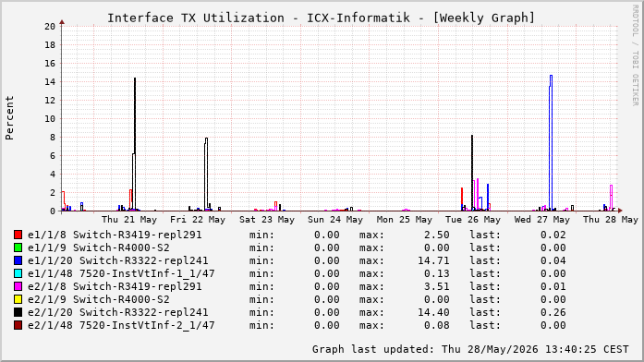This screenshot has width=644, height=362.
Task: Click the legend label e1/1/20 Switch-R3322-repl241
Action: click(118, 260)
